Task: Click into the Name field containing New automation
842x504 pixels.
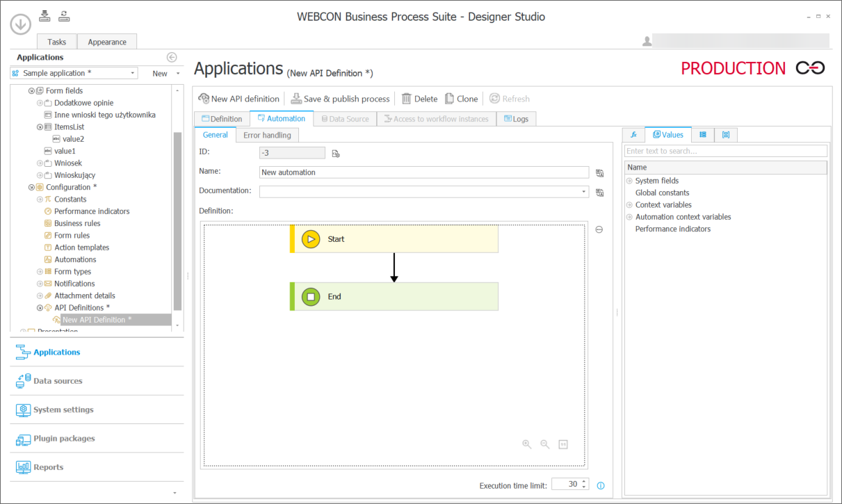Action: pyautogui.click(x=424, y=172)
